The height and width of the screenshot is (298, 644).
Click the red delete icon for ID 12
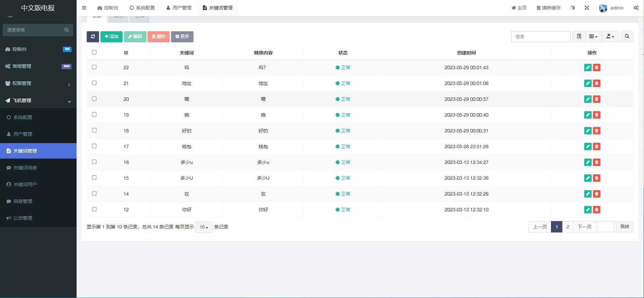pos(597,210)
